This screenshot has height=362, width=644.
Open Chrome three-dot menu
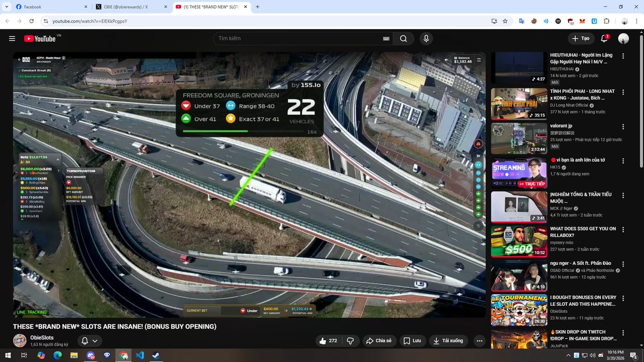636,21
